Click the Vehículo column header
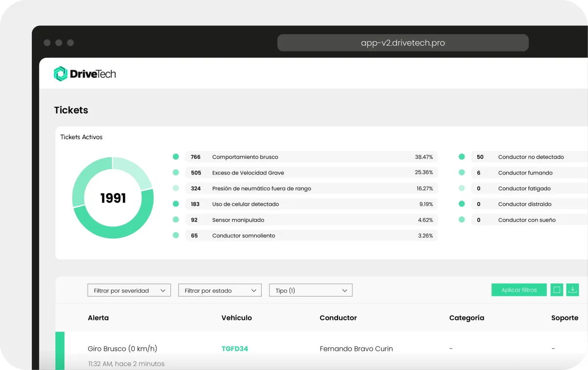 click(x=237, y=318)
